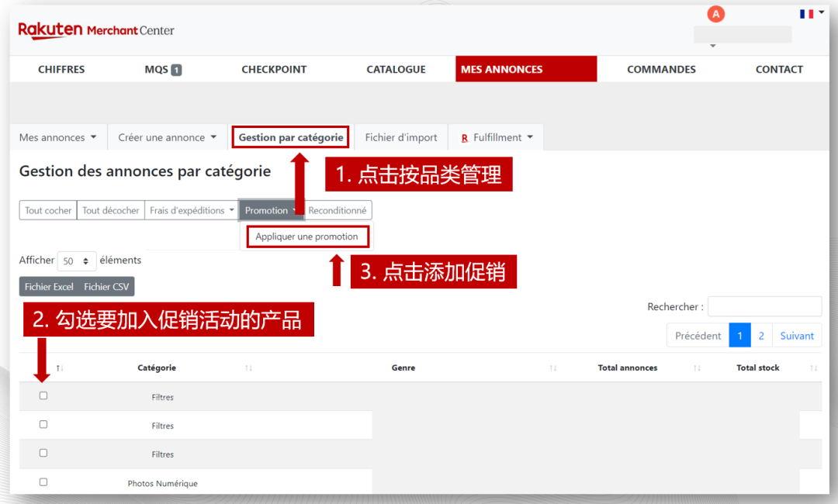This screenshot has height=504, width=838.
Task: Sort the Total annonces column
Action: tap(696, 368)
